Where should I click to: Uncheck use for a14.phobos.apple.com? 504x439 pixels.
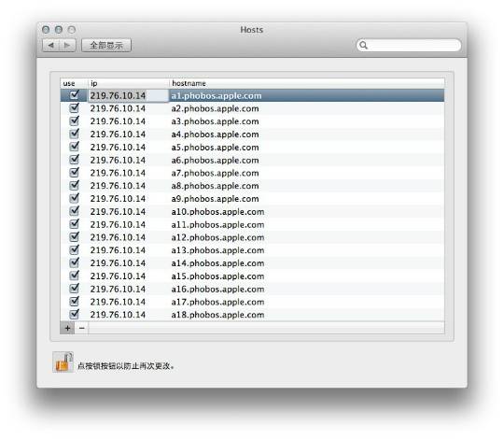(75, 262)
